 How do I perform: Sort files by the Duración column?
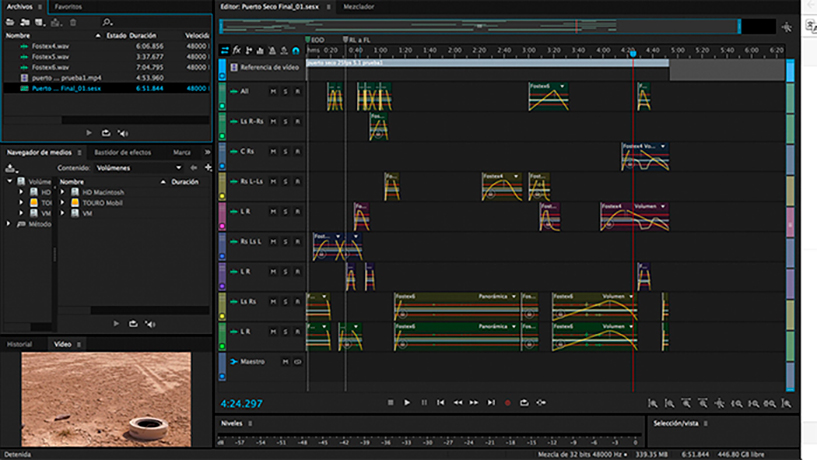tap(143, 35)
